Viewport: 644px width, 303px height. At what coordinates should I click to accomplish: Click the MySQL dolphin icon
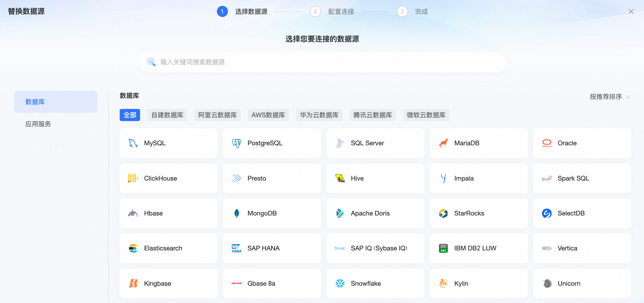pos(133,143)
